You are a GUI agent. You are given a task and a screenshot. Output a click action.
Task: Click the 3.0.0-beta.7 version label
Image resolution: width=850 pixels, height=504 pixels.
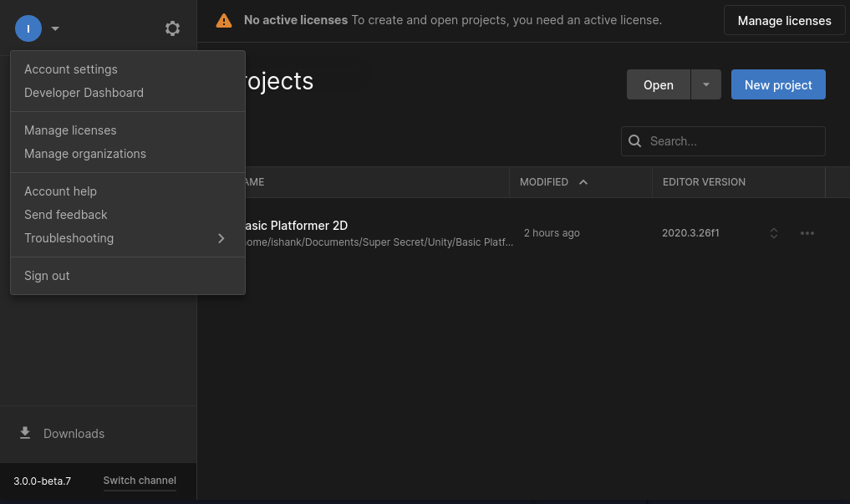click(43, 481)
